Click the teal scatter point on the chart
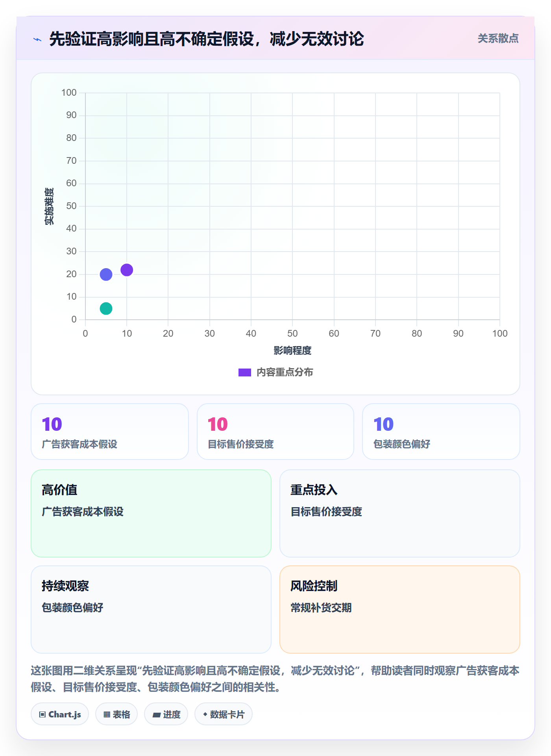 (x=106, y=308)
